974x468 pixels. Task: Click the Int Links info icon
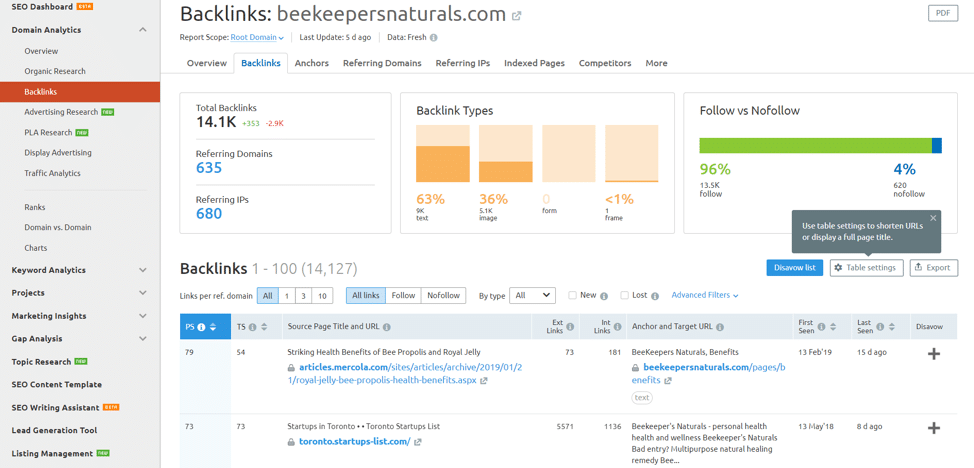(x=617, y=327)
